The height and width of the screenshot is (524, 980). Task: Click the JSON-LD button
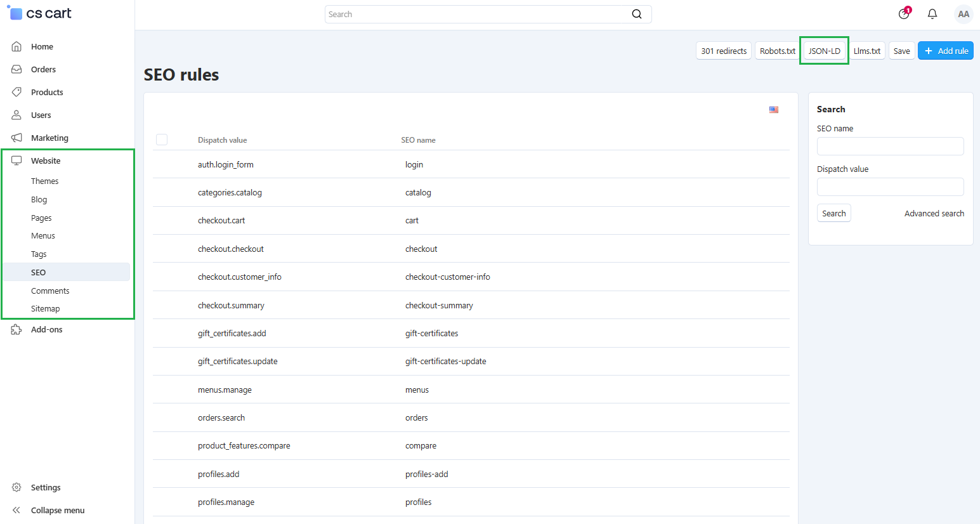824,51
